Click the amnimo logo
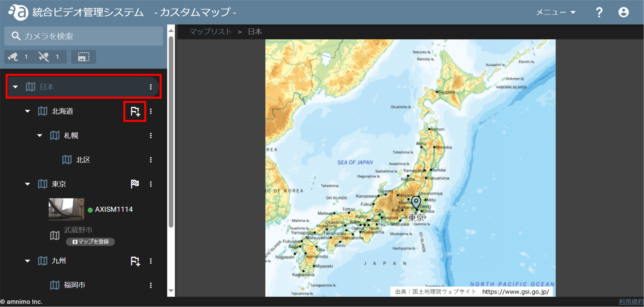The width and height of the screenshot is (644, 307). (18, 12)
